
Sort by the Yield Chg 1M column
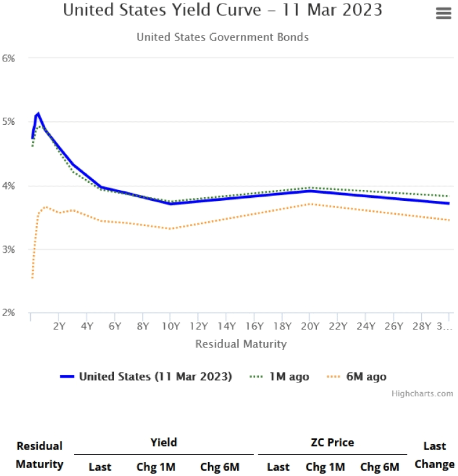click(x=155, y=467)
